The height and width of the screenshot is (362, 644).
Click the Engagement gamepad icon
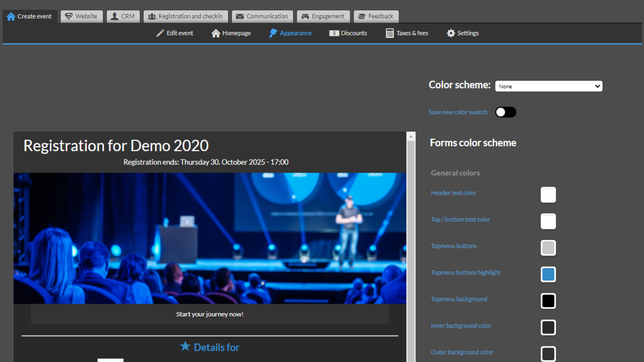(305, 16)
